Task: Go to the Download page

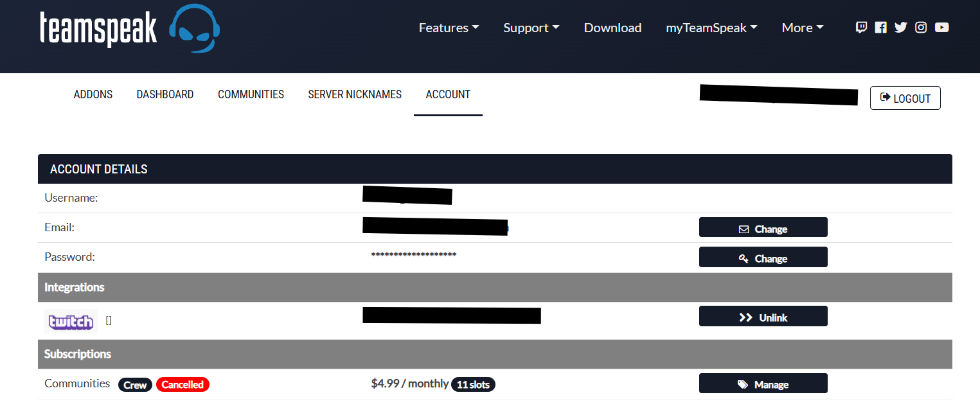Action: pyautogui.click(x=612, y=28)
